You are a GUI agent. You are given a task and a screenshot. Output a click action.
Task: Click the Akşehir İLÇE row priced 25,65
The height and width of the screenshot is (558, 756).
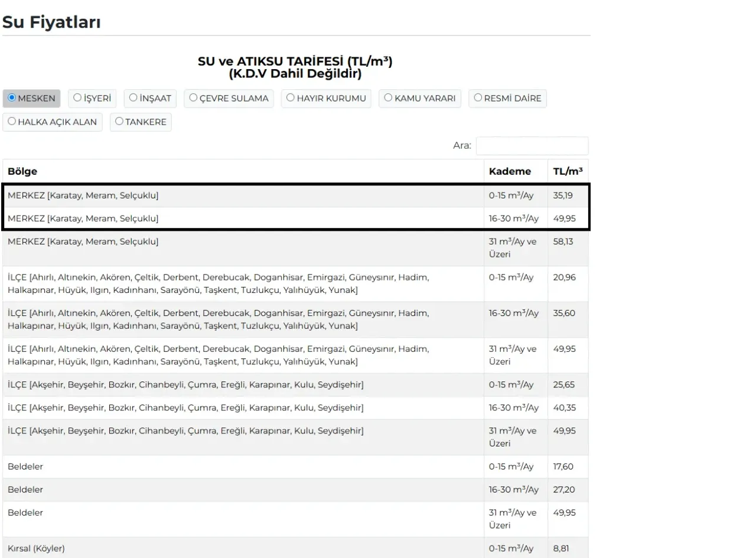pyautogui.click(x=242, y=384)
